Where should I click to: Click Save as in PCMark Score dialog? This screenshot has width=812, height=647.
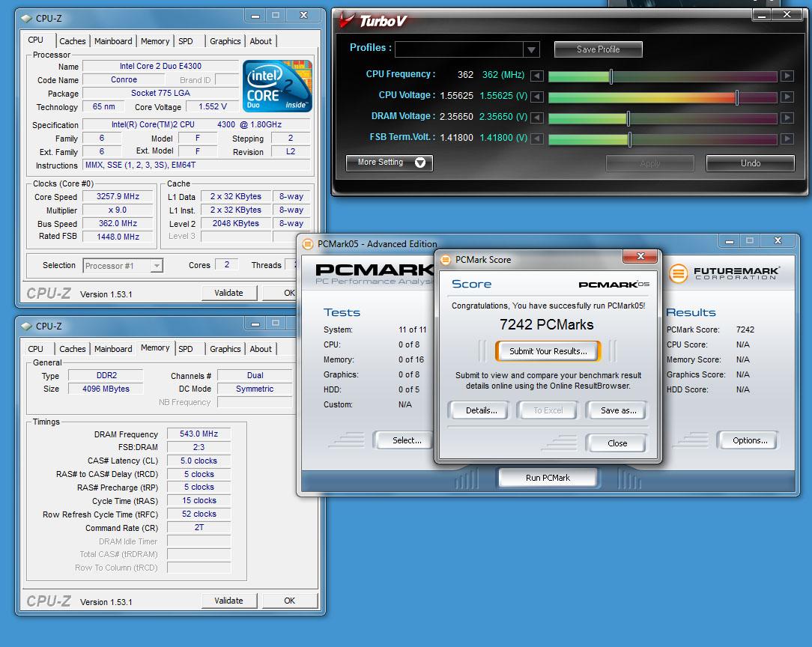click(x=618, y=410)
